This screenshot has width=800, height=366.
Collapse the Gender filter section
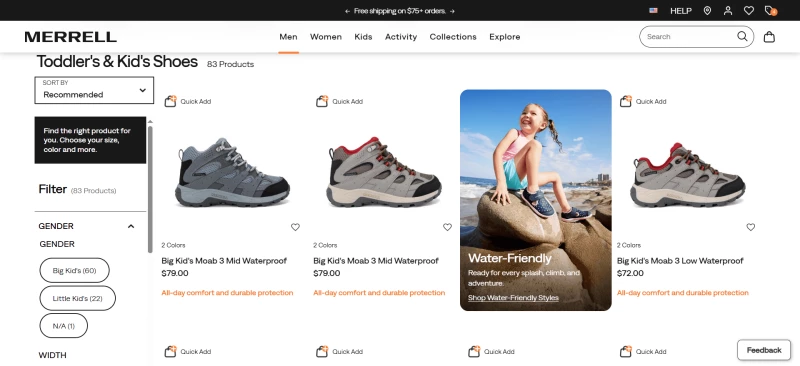(x=131, y=226)
